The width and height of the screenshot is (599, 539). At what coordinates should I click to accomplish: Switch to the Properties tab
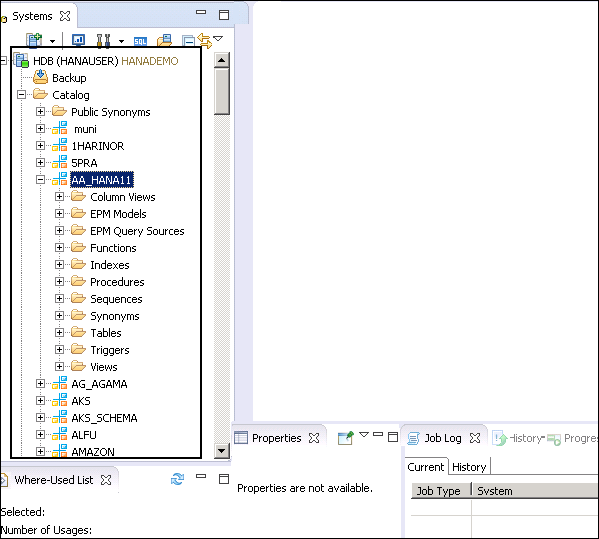coord(277,438)
